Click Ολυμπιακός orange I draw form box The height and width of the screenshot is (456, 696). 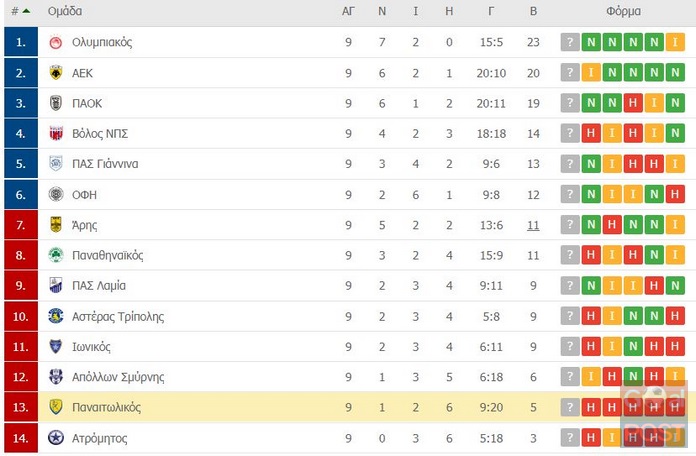[675, 42]
